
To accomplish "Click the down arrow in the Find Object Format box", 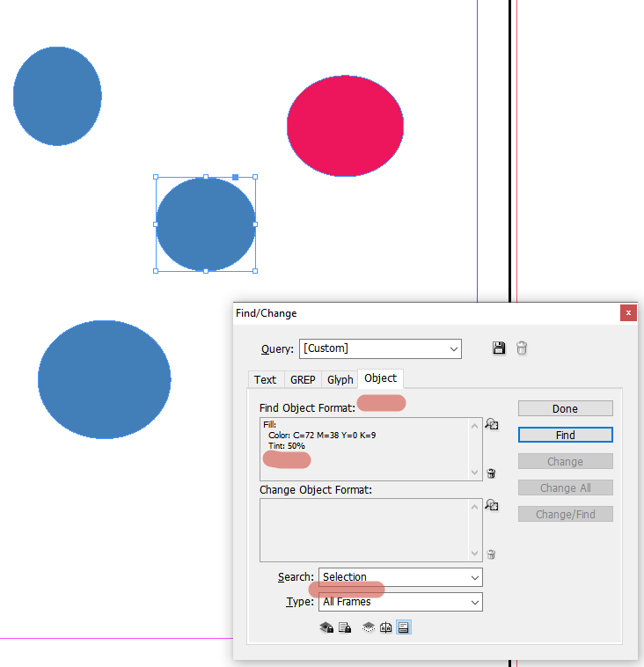I will pyautogui.click(x=475, y=473).
